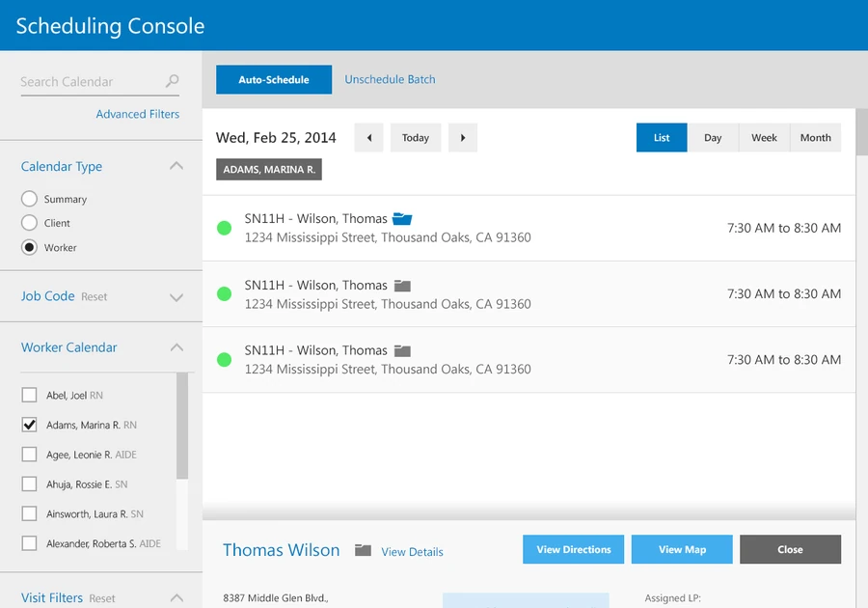Jump to Today
The image size is (868, 608).
(416, 137)
